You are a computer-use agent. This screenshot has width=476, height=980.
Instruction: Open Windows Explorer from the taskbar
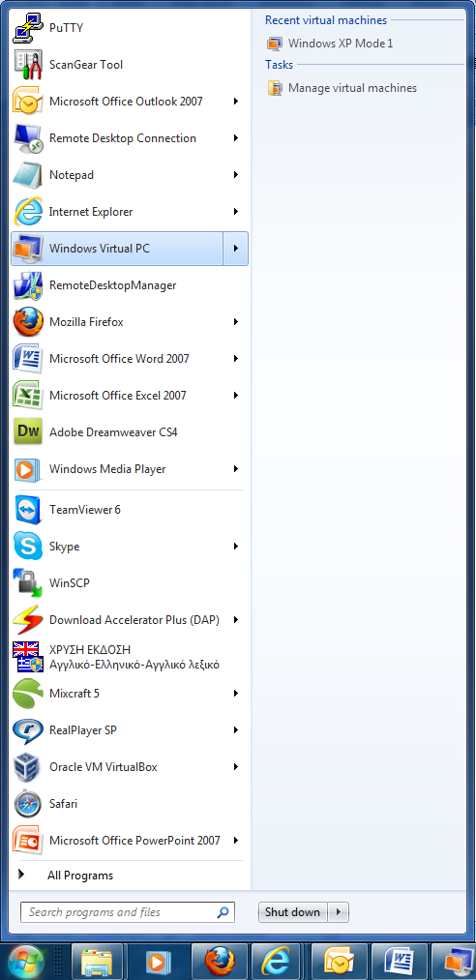pos(98,963)
